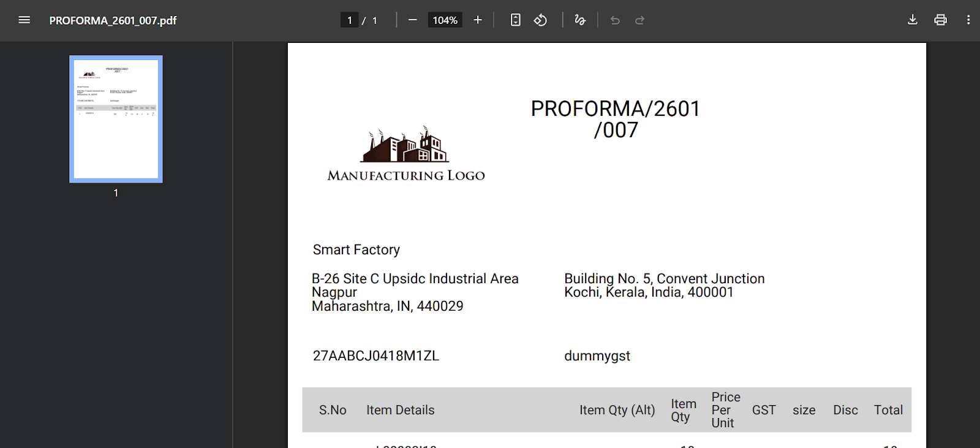Viewport: 980px width, 448px height.
Task: Zoom in using the plus button
Action: [x=478, y=20]
